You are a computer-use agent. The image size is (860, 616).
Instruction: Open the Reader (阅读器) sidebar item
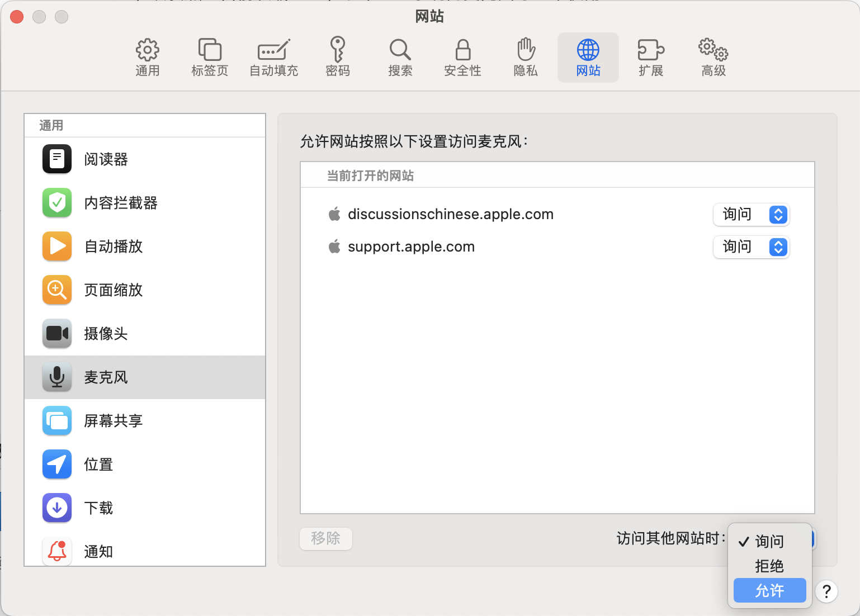point(106,159)
